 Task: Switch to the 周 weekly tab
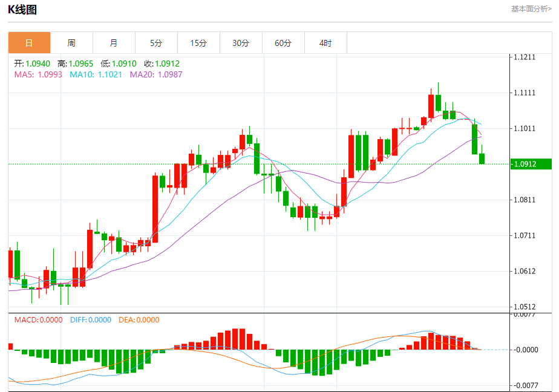click(71, 43)
